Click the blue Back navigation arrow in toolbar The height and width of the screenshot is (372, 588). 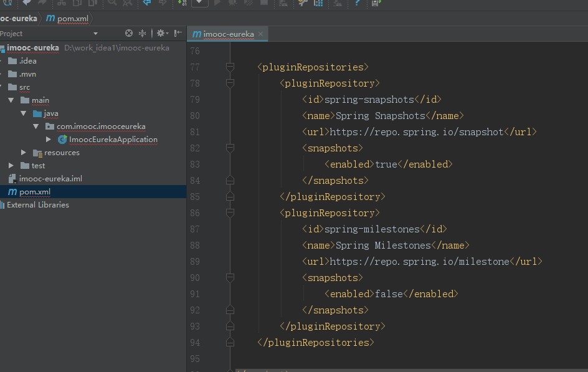coord(146,3)
